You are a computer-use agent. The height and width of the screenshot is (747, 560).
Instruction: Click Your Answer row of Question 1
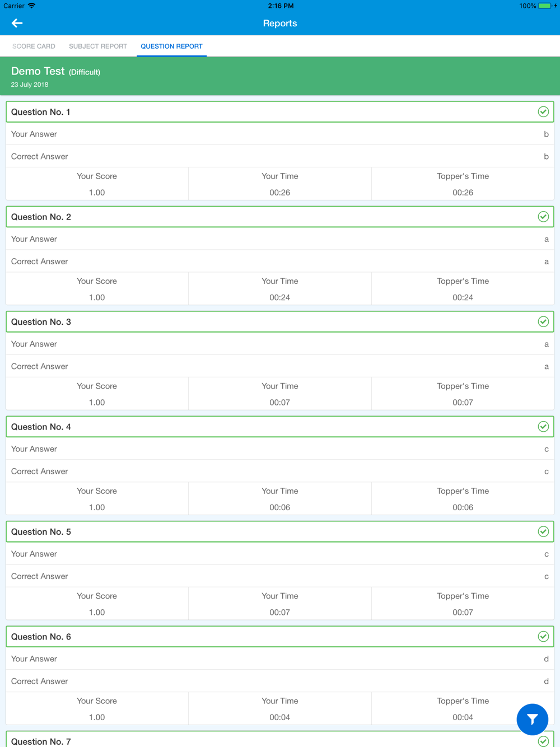(x=280, y=134)
